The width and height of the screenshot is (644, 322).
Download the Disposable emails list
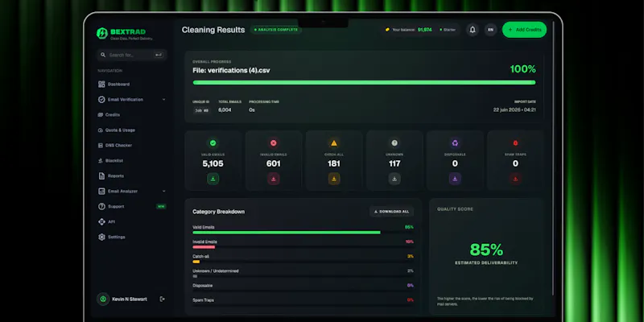(x=455, y=179)
